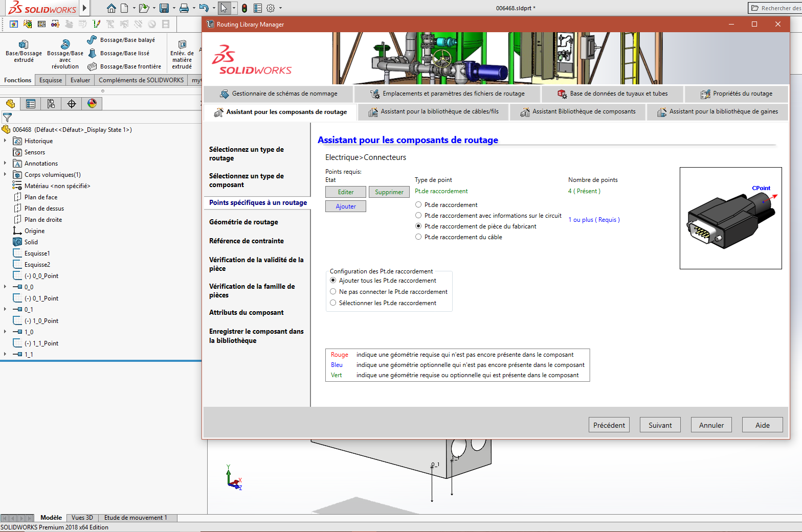
Task: Choose Sélectionner les Pt.de raccordement
Action: coord(333,303)
